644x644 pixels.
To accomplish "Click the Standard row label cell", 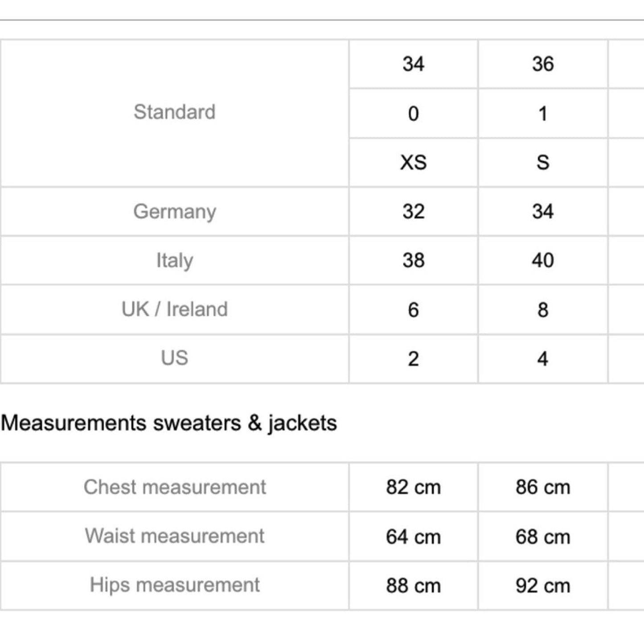I will pos(174,112).
